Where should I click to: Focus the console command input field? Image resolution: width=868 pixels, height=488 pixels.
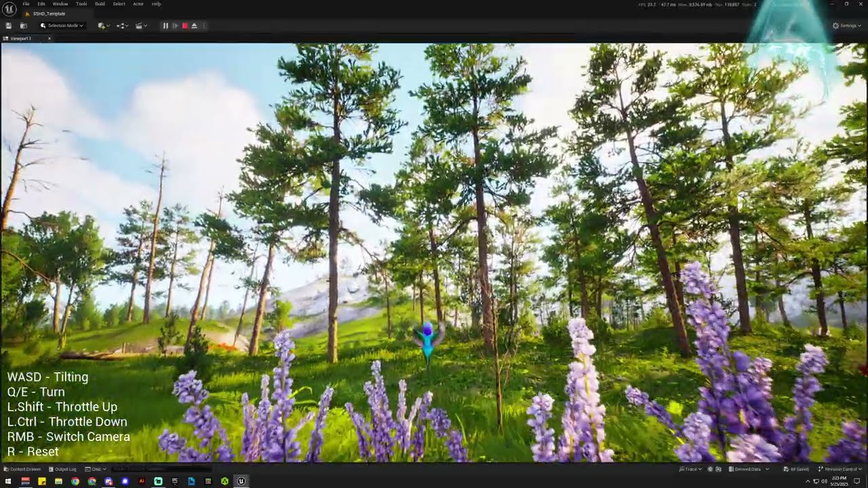[x=161, y=469]
